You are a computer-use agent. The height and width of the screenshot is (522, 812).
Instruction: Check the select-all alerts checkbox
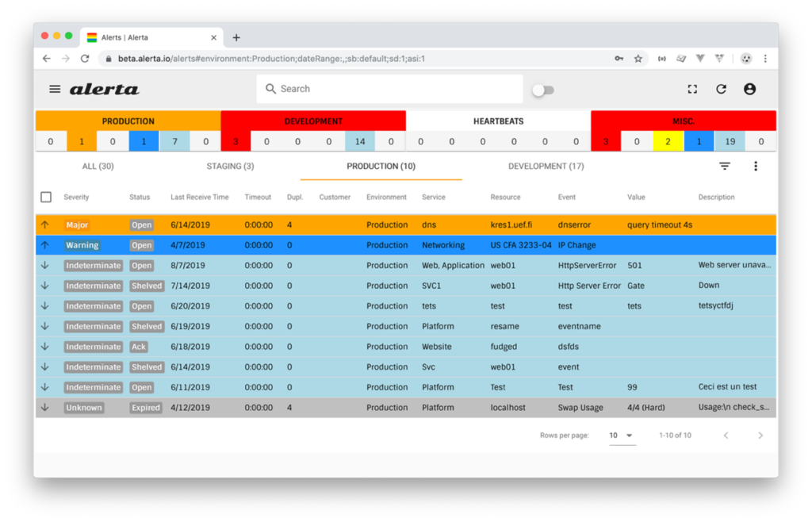pyautogui.click(x=46, y=197)
